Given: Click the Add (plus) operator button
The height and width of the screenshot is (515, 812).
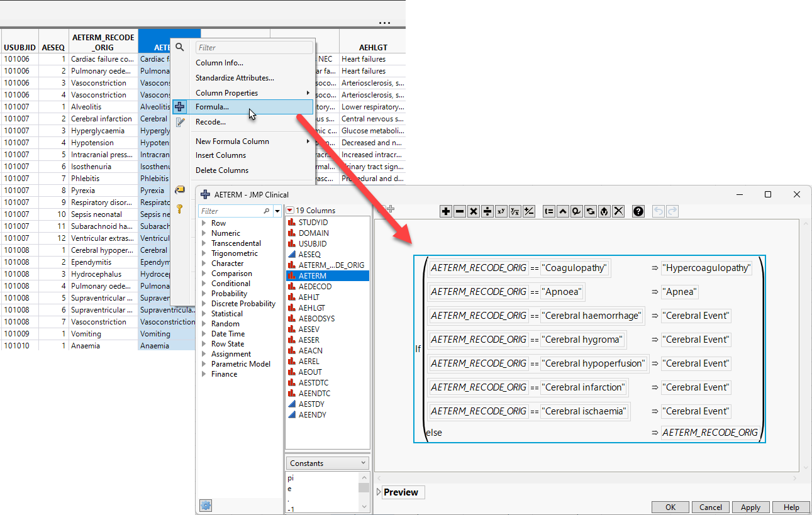Looking at the screenshot, I should [x=446, y=211].
